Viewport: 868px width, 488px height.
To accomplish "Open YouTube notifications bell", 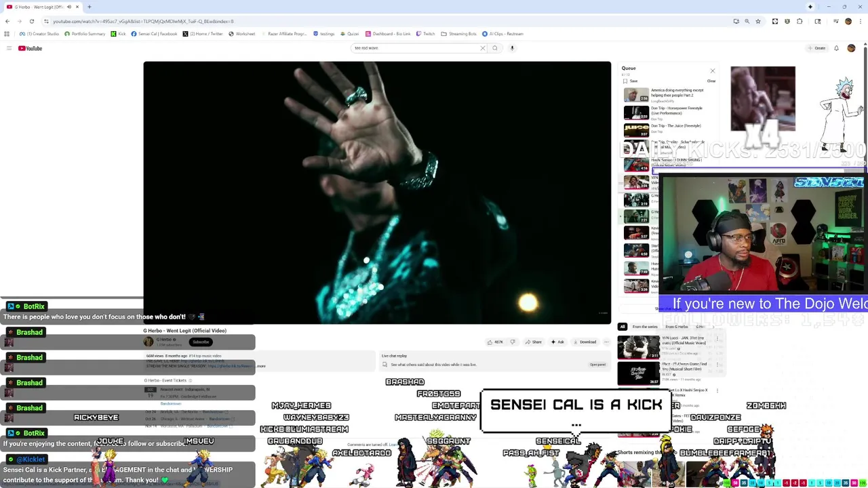I will (836, 48).
